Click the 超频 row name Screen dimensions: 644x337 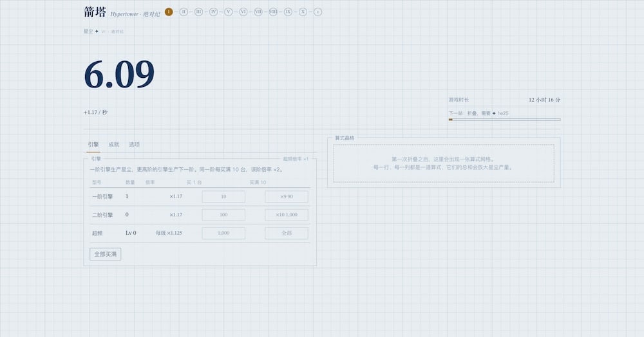click(x=97, y=233)
